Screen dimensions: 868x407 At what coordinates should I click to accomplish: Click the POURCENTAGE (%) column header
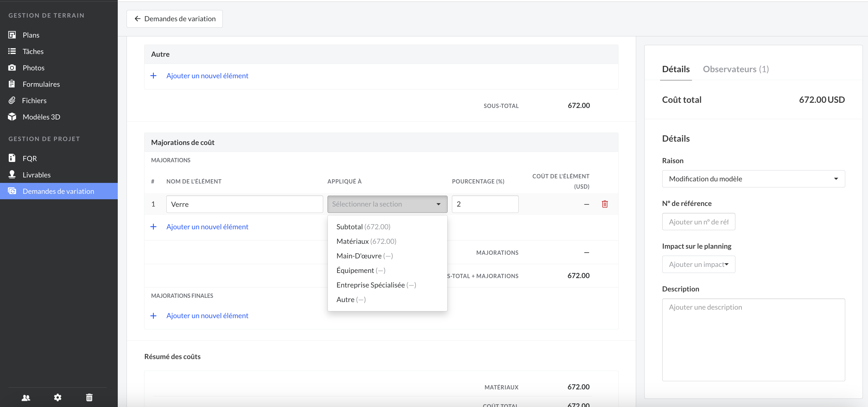pos(478,181)
